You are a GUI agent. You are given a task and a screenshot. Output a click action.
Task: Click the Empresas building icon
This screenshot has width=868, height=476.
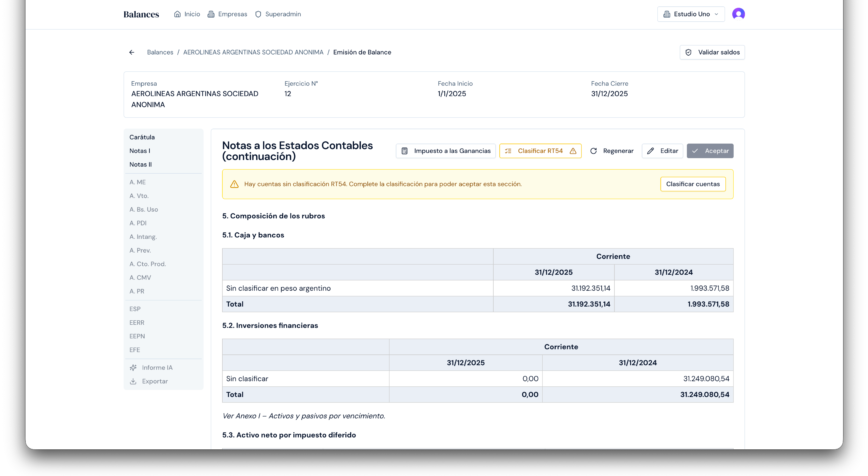pos(211,14)
